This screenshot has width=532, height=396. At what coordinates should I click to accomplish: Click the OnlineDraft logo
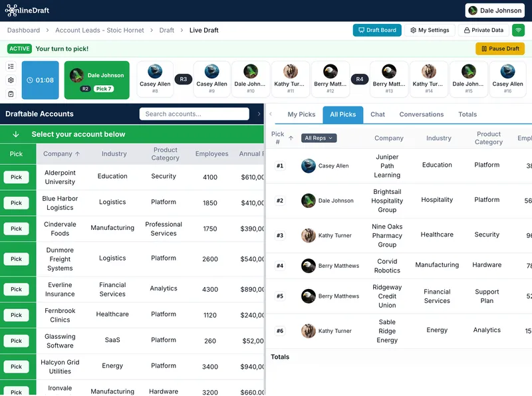click(x=27, y=10)
